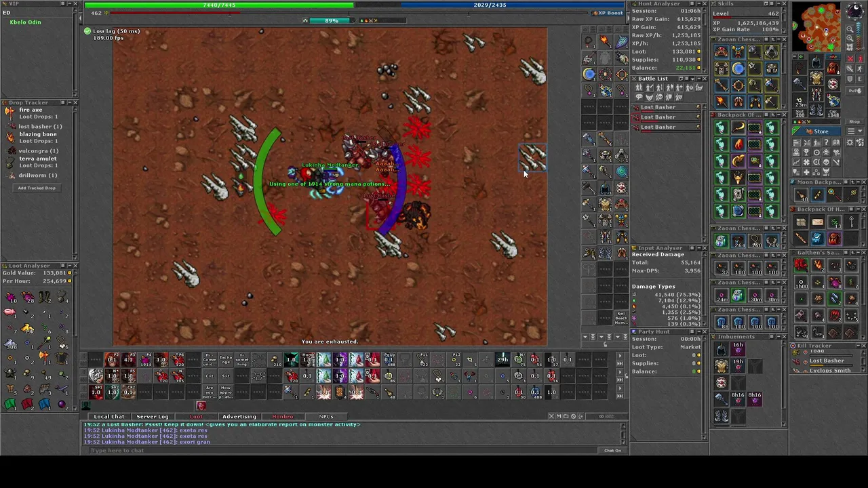The image size is (868, 488).
Task: Collapse left sidebar with arrow near XP bar
Action: (81, 18)
